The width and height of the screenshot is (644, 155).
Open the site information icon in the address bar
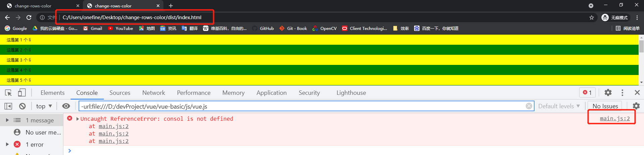pyautogui.click(x=42, y=17)
